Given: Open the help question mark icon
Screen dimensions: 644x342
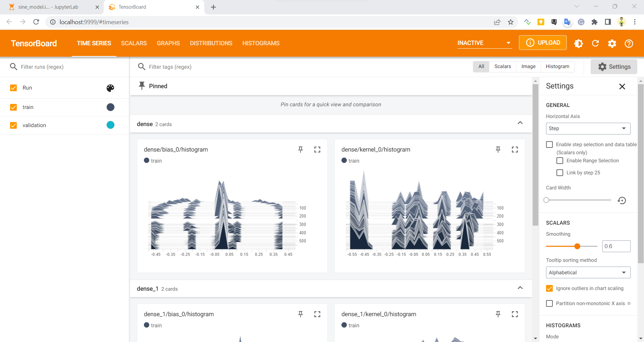Looking at the screenshot, I should pos(629,43).
